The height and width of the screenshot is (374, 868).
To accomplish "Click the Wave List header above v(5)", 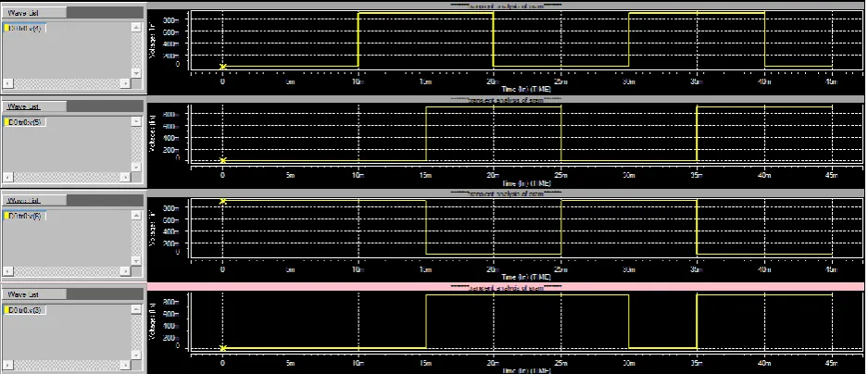I will (x=34, y=106).
